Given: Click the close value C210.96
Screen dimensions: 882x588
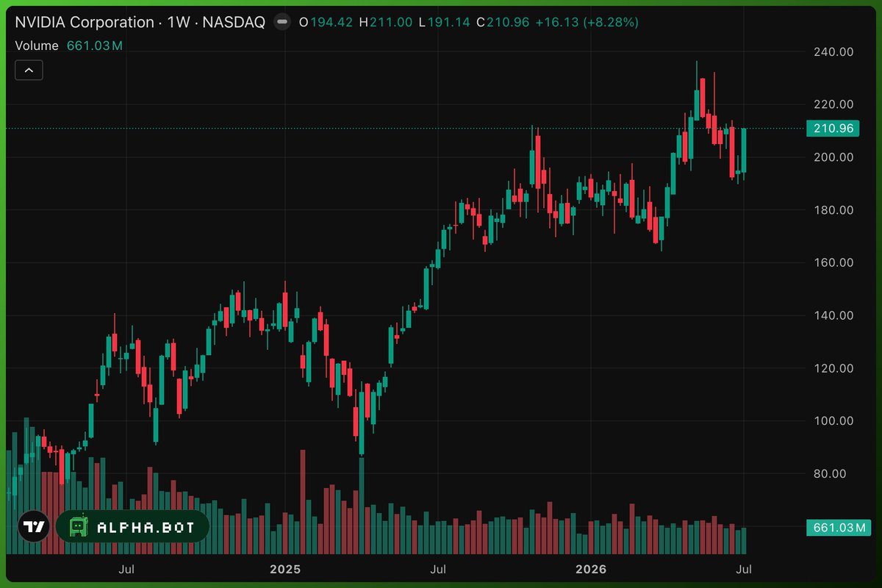Looking at the screenshot, I should [503, 22].
